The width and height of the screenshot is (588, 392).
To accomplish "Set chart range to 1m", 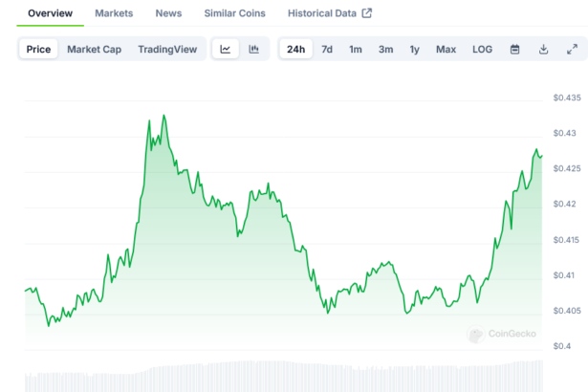I will [356, 50].
